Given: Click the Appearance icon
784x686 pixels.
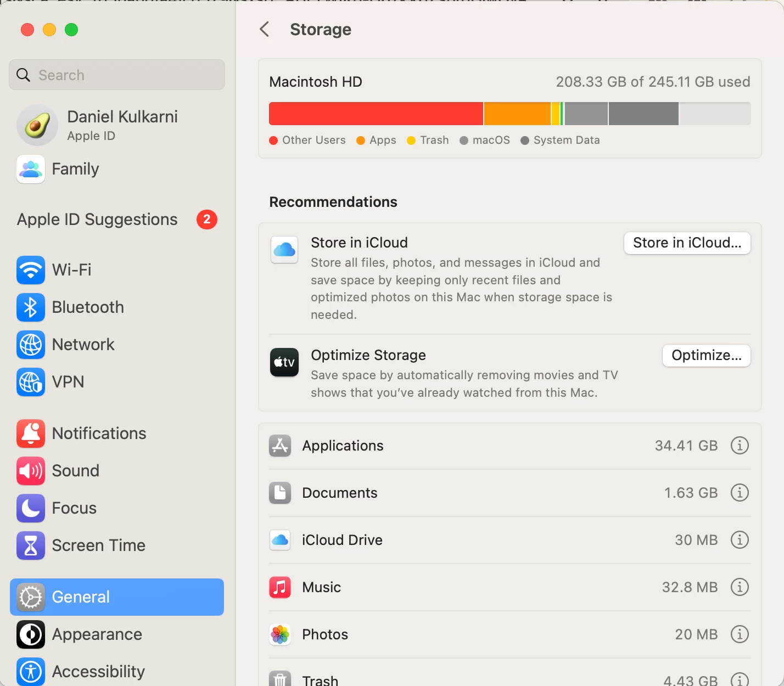Looking at the screenshot, I should [x=31, y=634].
